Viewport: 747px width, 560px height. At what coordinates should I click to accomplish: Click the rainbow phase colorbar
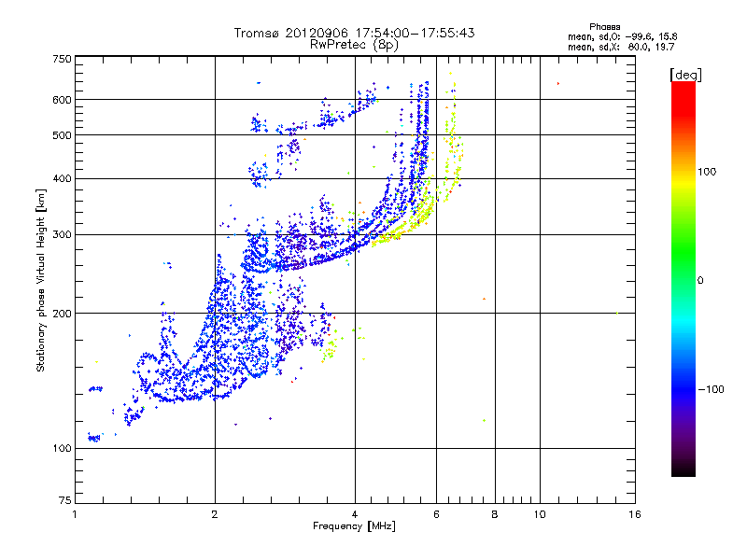click(x=684, y=279)
